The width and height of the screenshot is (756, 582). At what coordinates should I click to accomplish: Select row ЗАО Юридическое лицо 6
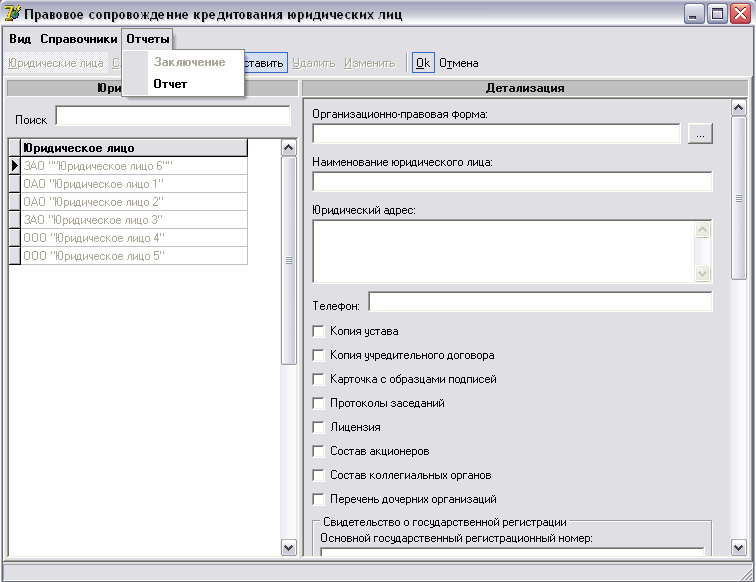134,166
